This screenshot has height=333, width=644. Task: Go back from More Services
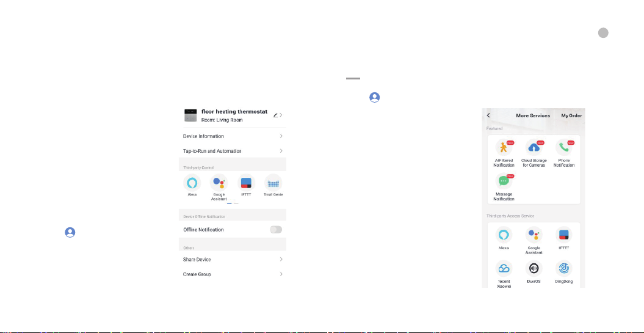click(488, 115)
